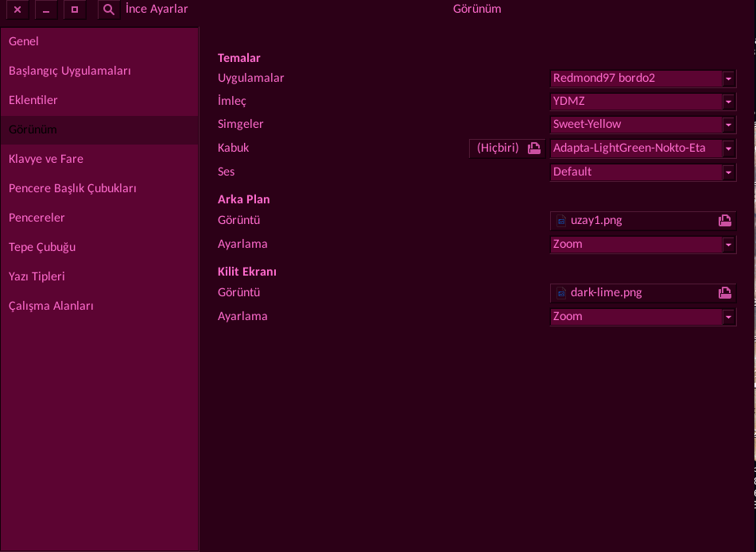The image size is (756, 552).
Task: Click the Temalar section heading
Action: click(238, 58)
